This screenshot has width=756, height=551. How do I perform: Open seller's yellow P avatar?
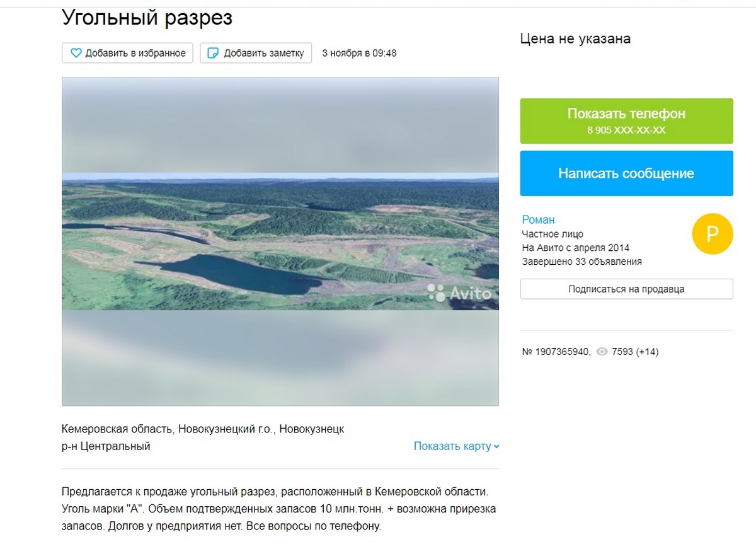713,234
